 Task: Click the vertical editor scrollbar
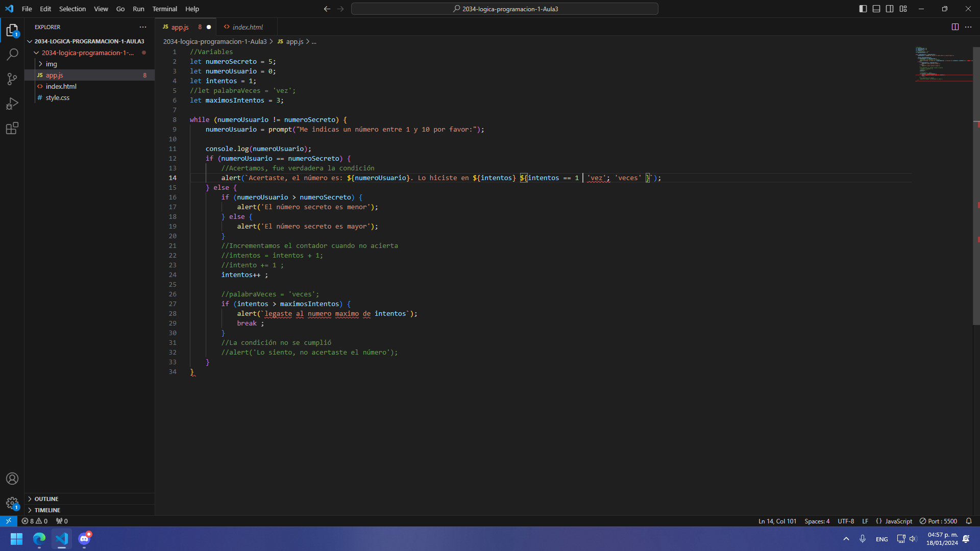(976, 186)
